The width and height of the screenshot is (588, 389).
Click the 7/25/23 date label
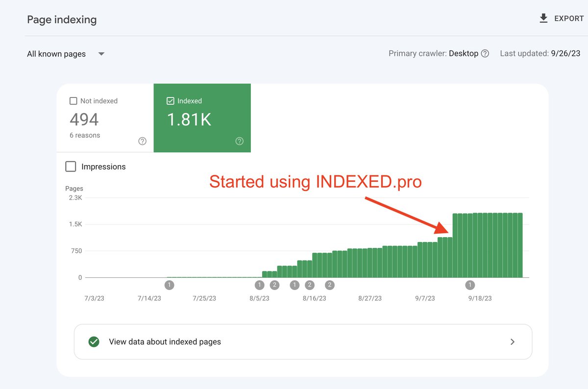204,298
